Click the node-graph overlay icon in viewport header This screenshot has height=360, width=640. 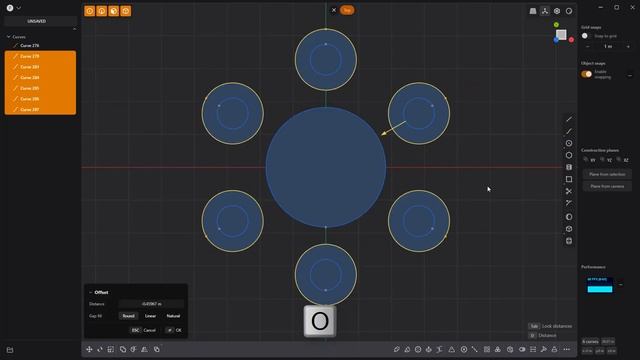545,11
